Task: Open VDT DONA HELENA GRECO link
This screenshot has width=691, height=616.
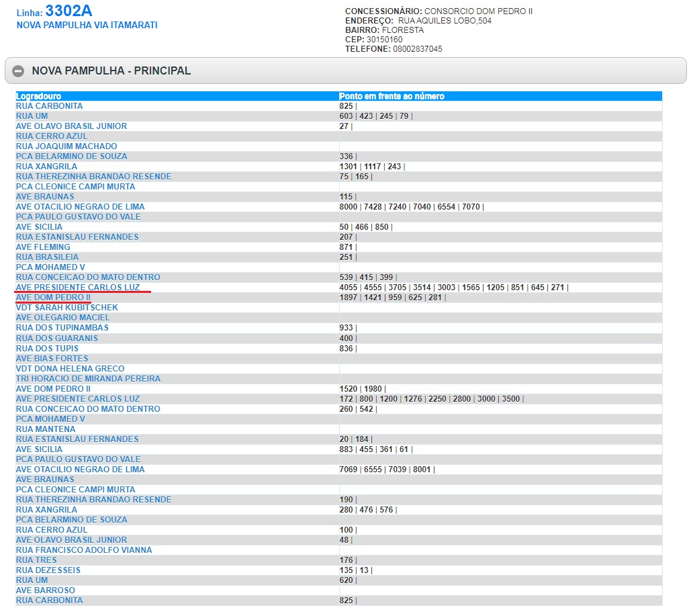Action: pos(70,369)
